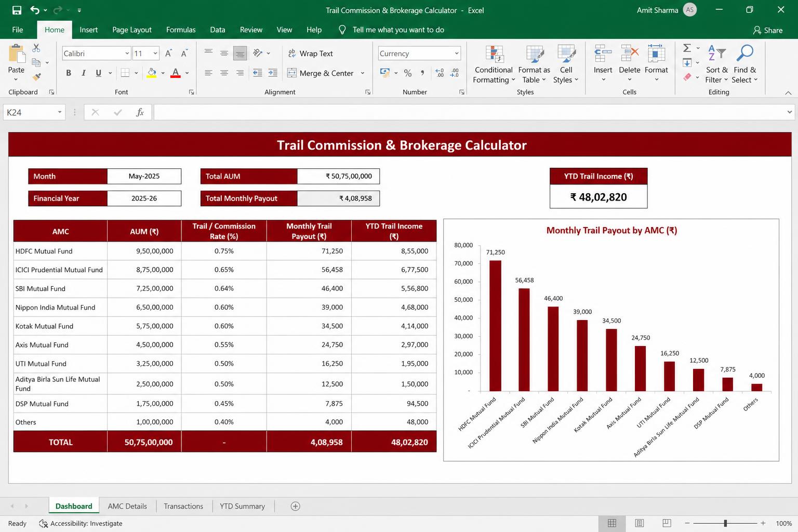Cut the selection with the scissors icon
This screenshot has height=532, width=798.
(36, 48)
